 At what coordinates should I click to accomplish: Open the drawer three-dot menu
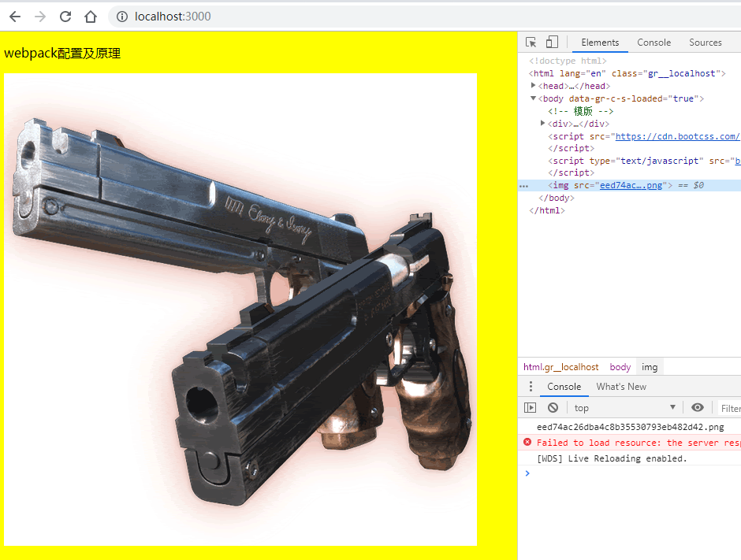531,386
